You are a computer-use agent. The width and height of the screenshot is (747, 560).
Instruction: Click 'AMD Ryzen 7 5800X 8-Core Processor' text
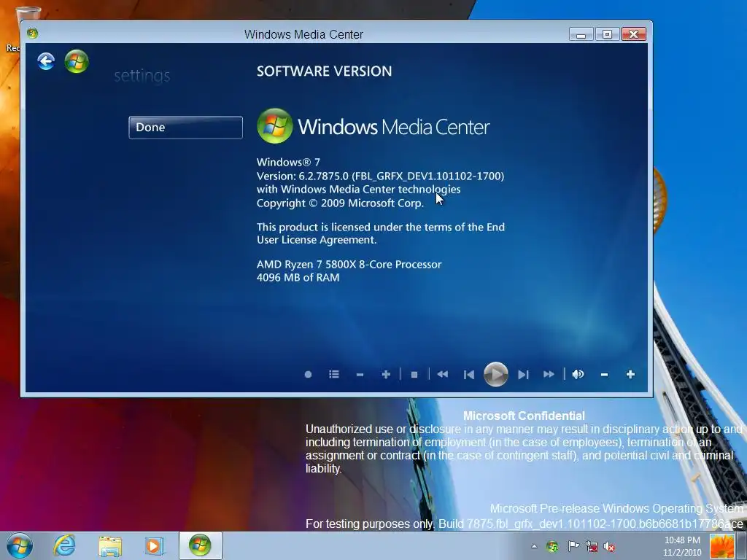pos(349,264)
